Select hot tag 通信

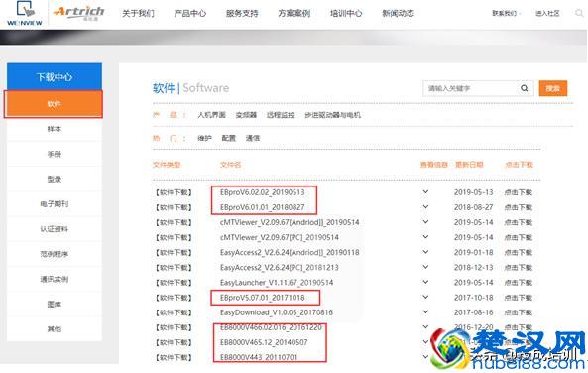pos(253,138)
